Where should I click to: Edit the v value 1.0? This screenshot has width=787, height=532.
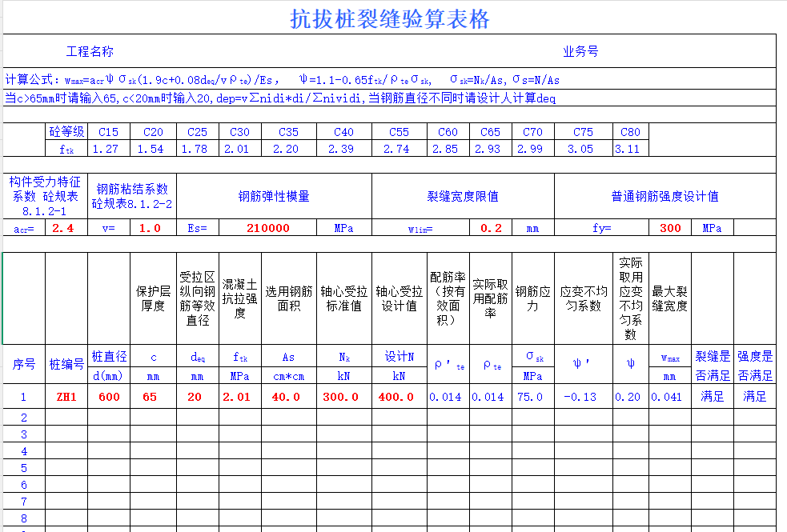[153, 228]
